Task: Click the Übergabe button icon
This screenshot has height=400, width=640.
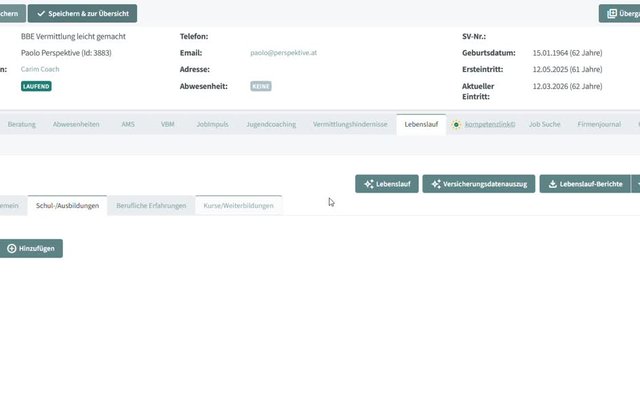Action: click(612, 13)
